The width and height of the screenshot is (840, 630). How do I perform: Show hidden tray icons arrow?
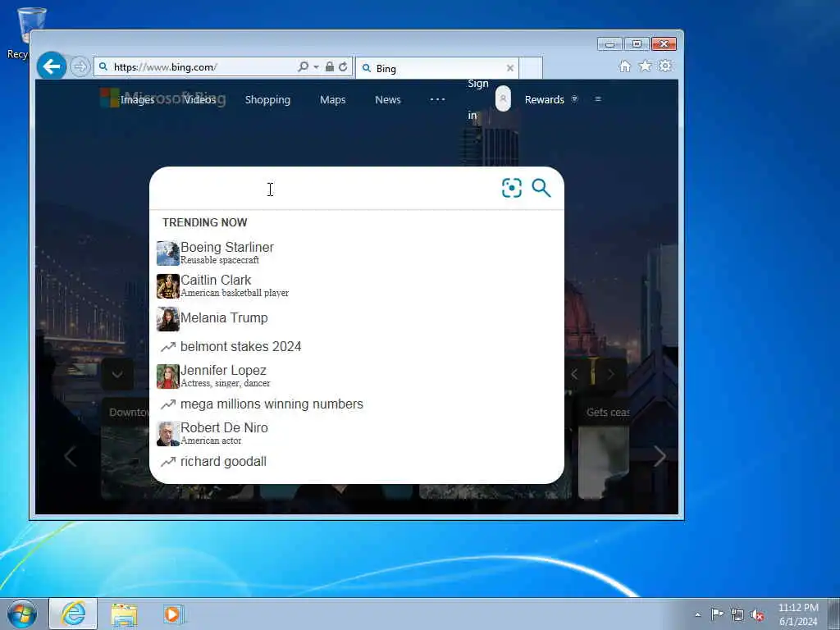coord(697,614)
